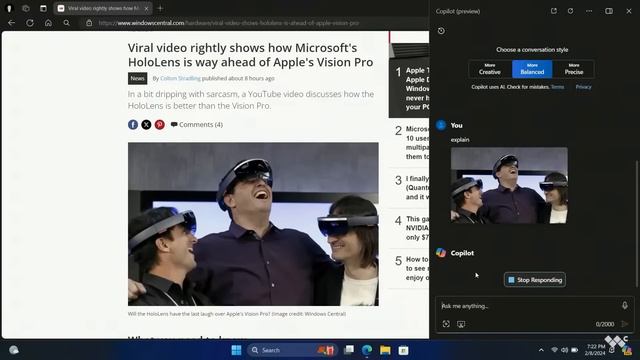This screenshot has height=360, width=640.
Task: Go back in the browser
Action: [11, 23]
